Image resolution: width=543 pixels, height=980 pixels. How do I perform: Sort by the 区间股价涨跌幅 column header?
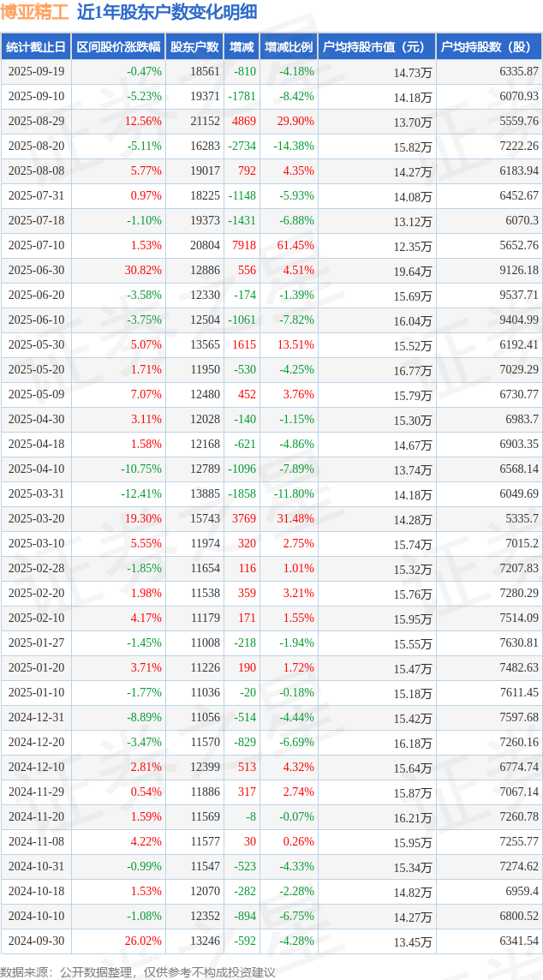click(x=118, y=47)
